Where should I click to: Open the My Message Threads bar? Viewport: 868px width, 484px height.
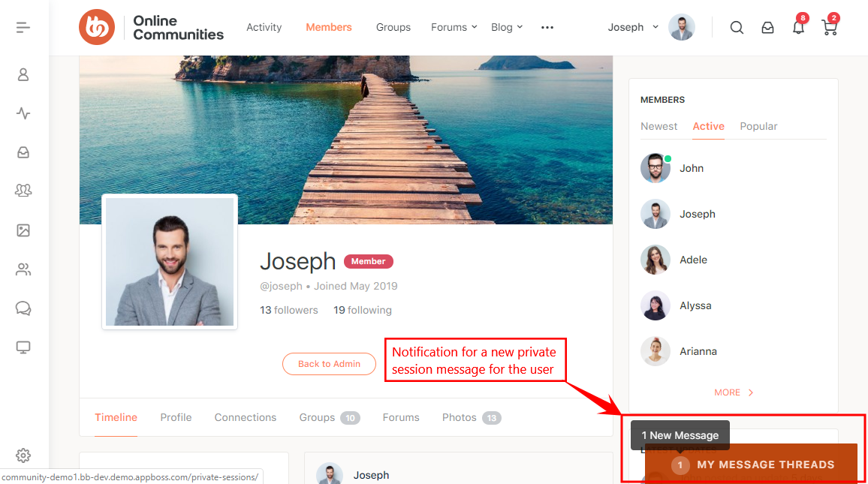(x=764, y=464)
